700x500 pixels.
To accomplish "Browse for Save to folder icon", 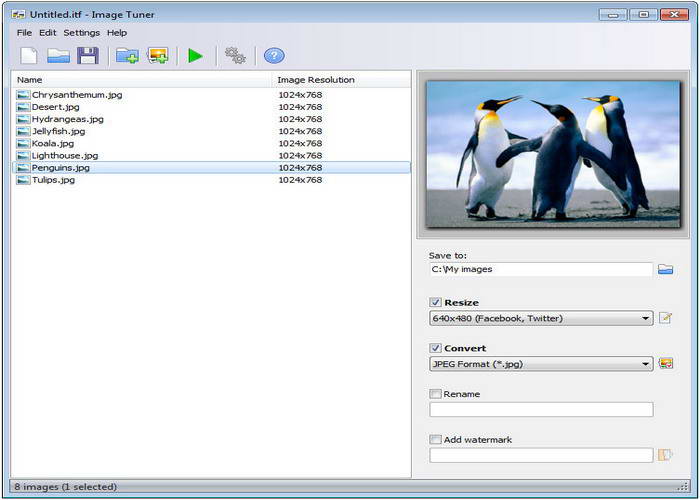I will pyautogui.click(x=665, y=269).
